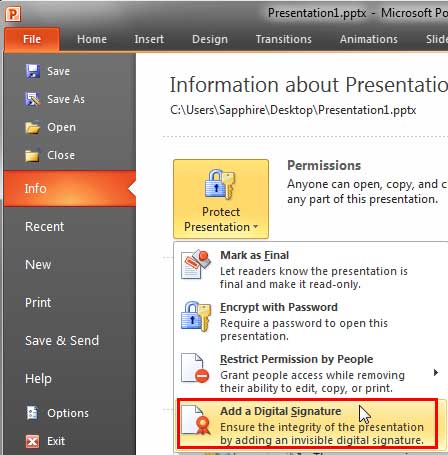
Task: Choose Encrypt with Password menu title
Action: click(279, 307)
